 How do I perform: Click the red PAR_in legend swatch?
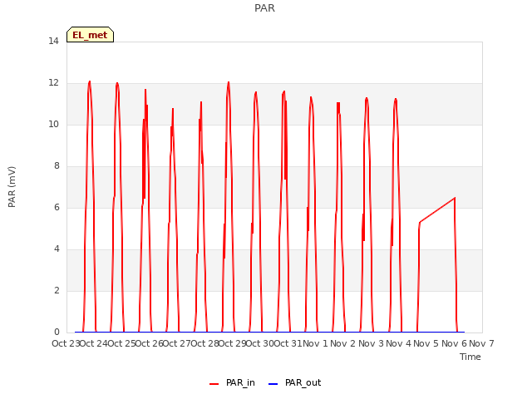point(214,384)
